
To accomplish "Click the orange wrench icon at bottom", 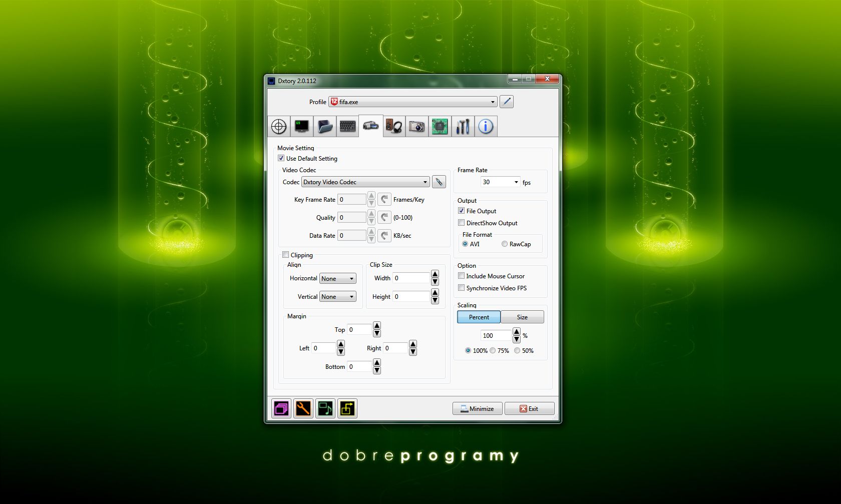I will [x=303, y=408].
